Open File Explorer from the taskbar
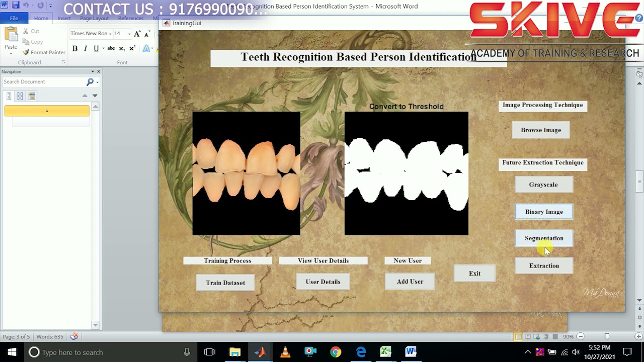This screenshot has height=362, width=644. pyautogui.click(x=235, y=352)
